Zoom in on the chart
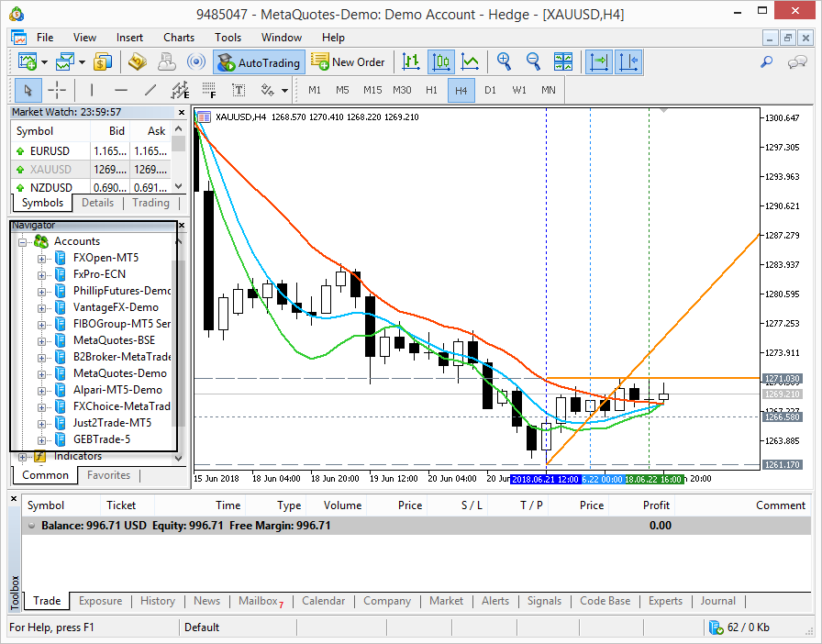 pos(504,62)
